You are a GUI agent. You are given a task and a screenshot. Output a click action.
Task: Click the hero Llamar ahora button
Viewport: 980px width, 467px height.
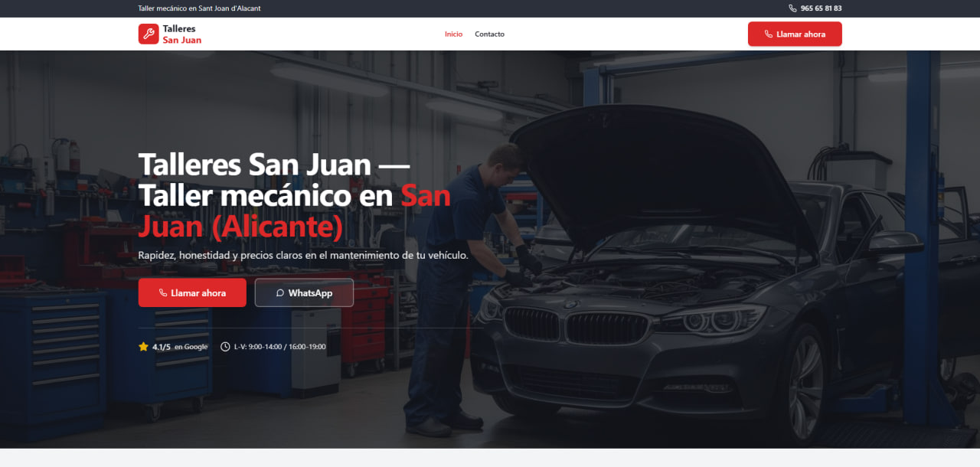coord(192,292)
